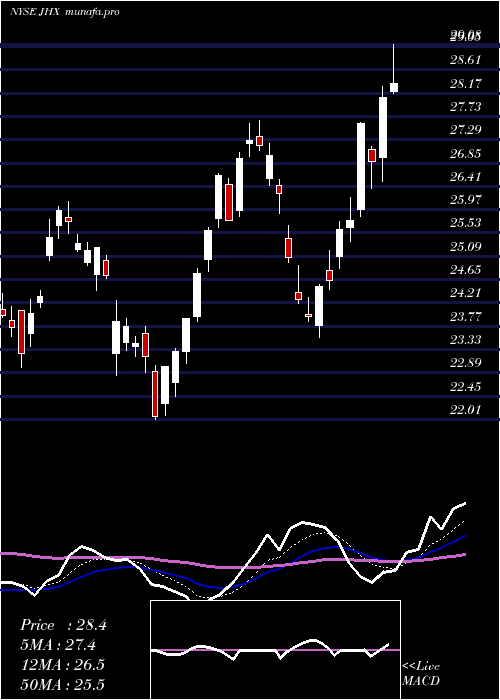Select the 28.17 price axis label
500x700 pixels.
465,83
